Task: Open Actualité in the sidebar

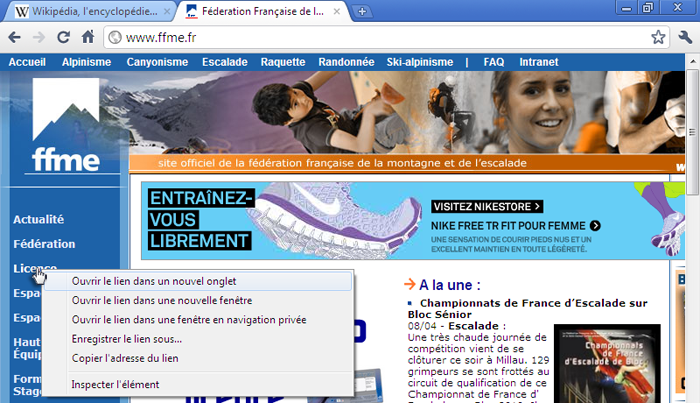Action: tap(38, 220)
